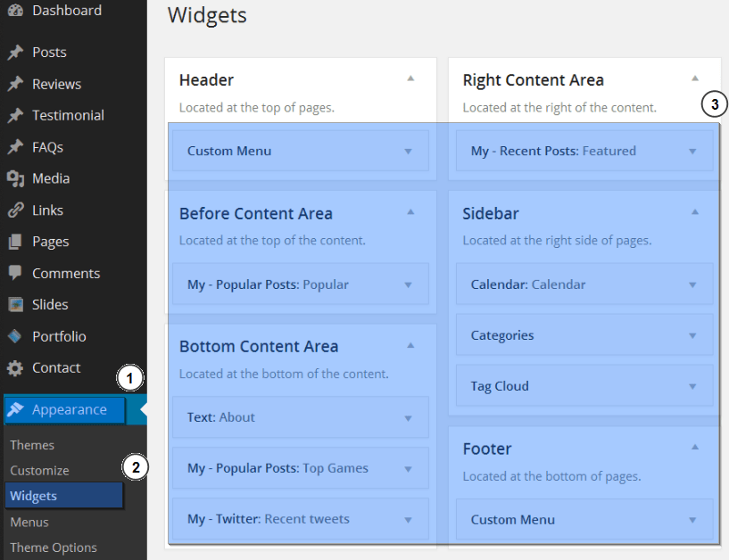The image size is (729, 560).
Task: Click the Categories widget bar
Action: (x=571, y=336)
